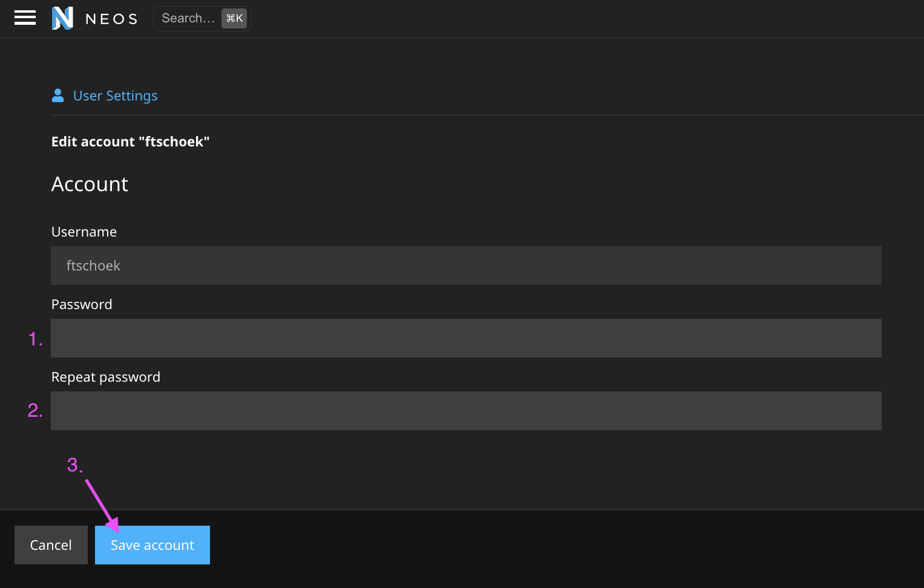
Task: Click the Repeat password label
Action: coord(106,377)
